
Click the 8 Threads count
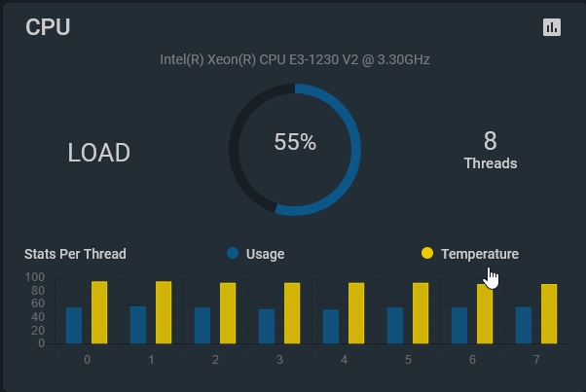491,150
